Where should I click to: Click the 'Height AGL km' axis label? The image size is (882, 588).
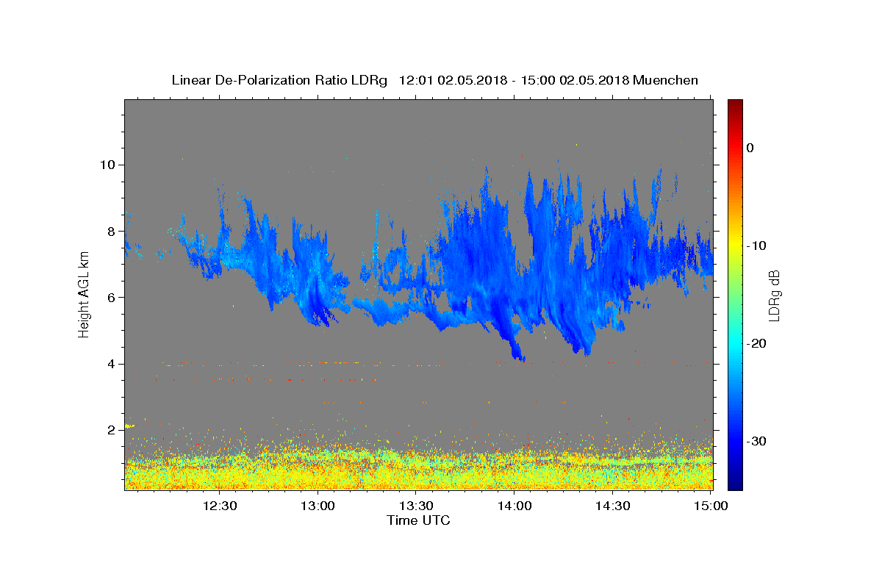tap(85, 294)
